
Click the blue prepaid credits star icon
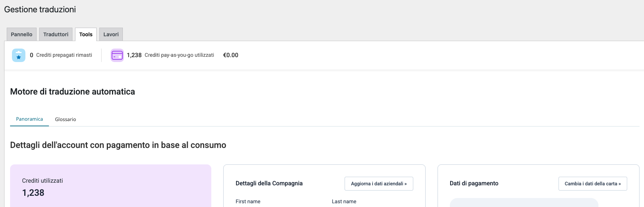click(x=19, y=55)
